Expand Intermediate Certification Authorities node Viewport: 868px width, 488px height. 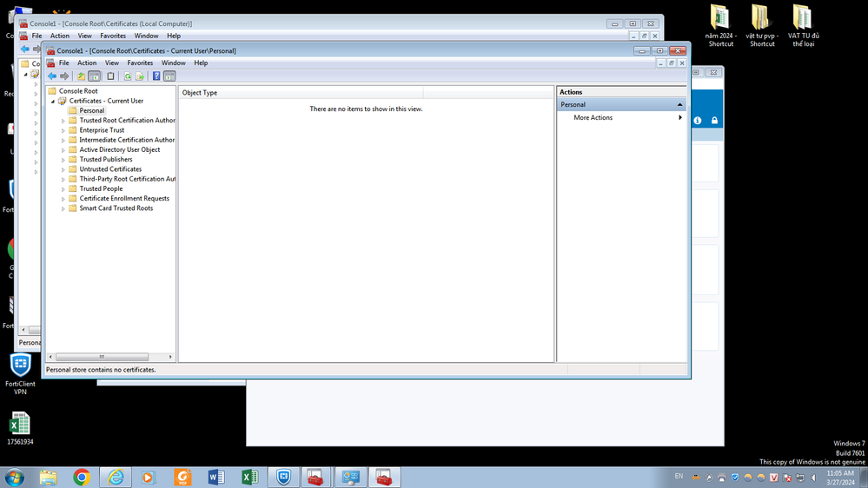pyautogui.click(x=63, y=140)
